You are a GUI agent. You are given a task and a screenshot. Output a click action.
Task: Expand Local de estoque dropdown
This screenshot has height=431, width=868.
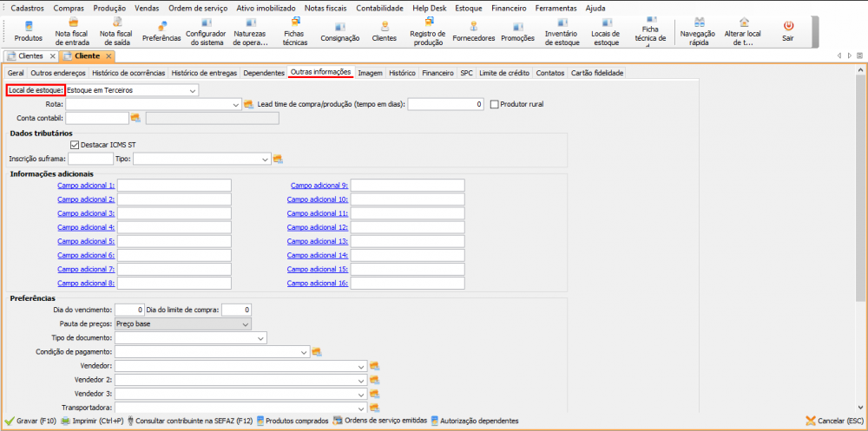(x=192, y=90)
